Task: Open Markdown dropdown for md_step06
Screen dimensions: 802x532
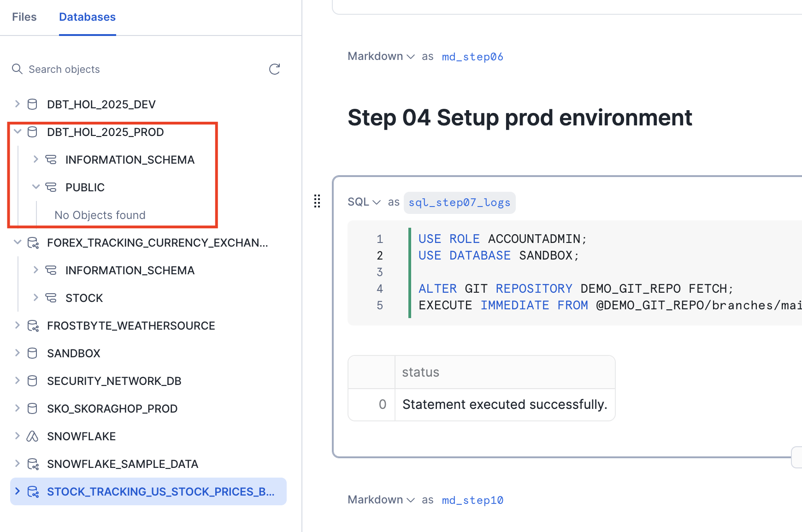Action: pyautogui.click(x=381, y=56)
